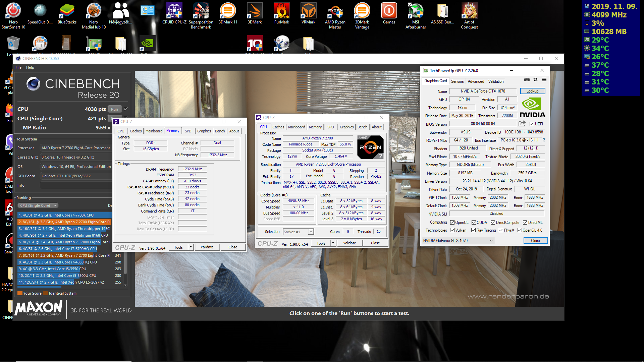Screen dimensions: 644x362
Task: Click Your Score orange legend swatch
Action: (20, 293)
